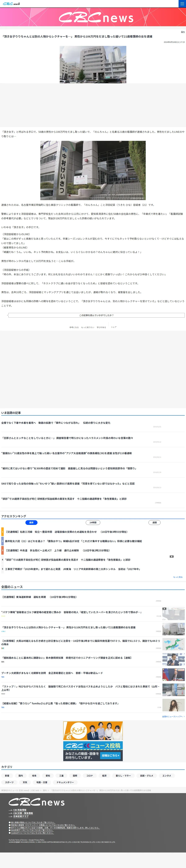Open trending 誤診 16歳男子高校生 article
186x868 pixels.
[64, 499]
